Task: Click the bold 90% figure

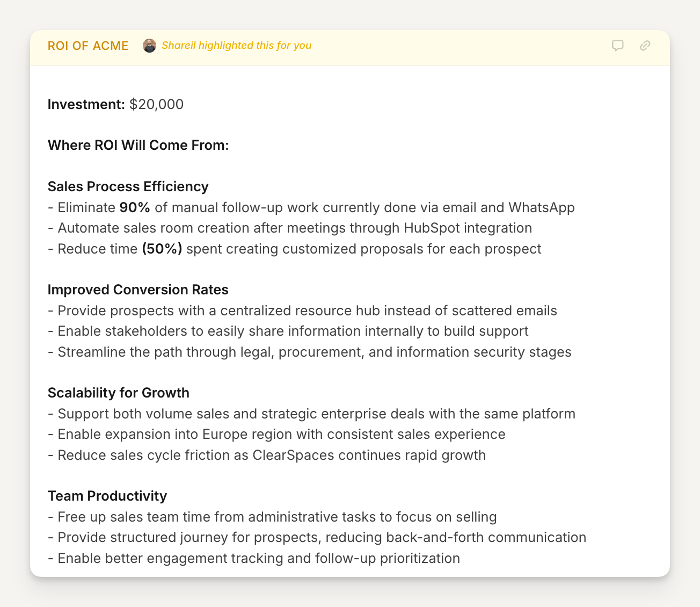Action: click(134, 207)
